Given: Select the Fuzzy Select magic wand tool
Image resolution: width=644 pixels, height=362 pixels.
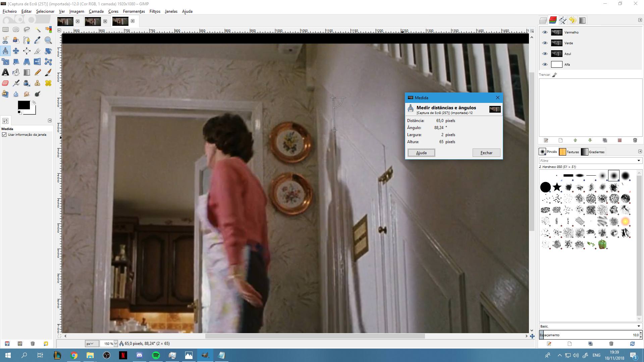Looking at the screenshot, I should pyautogui.click(x=38, y=29).
